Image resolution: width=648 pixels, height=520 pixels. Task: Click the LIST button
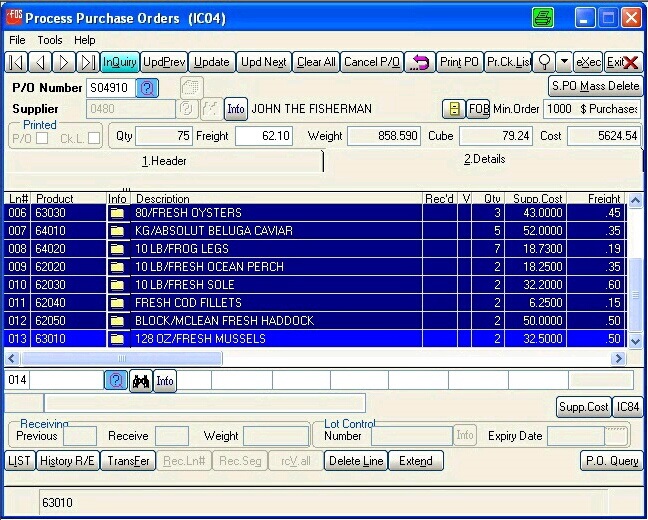[x=19, y=461]
